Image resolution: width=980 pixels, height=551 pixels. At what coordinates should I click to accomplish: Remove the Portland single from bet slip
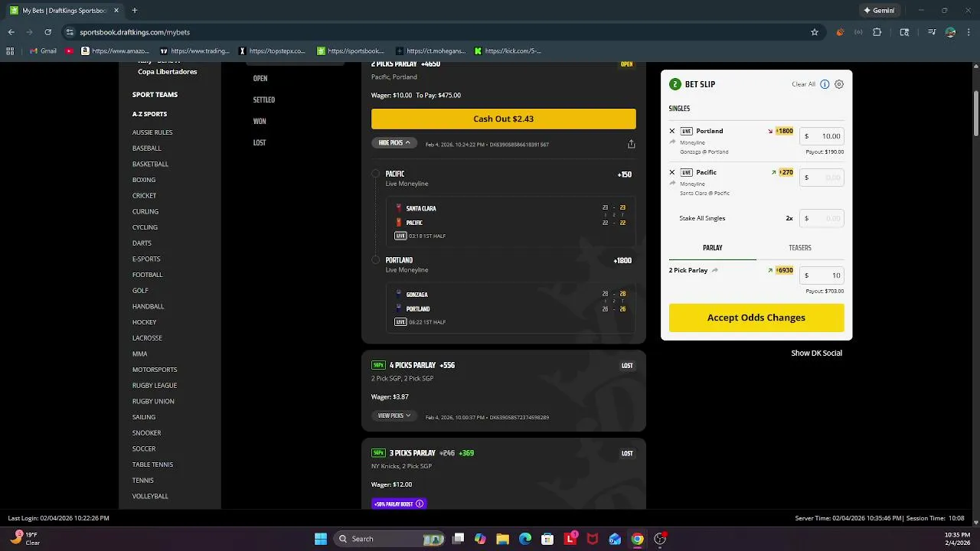672,131
